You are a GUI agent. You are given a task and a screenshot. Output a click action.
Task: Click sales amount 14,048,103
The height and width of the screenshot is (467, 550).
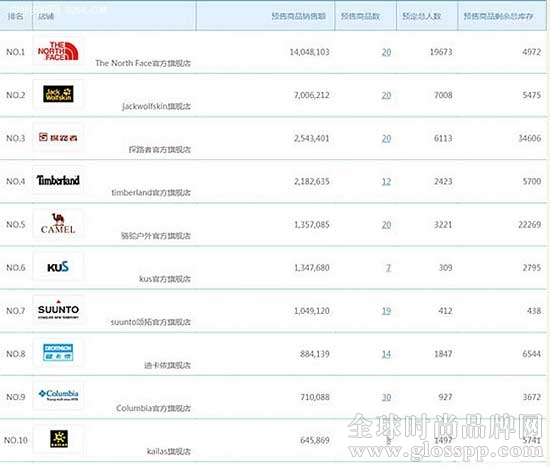click(x=309, y=52)
